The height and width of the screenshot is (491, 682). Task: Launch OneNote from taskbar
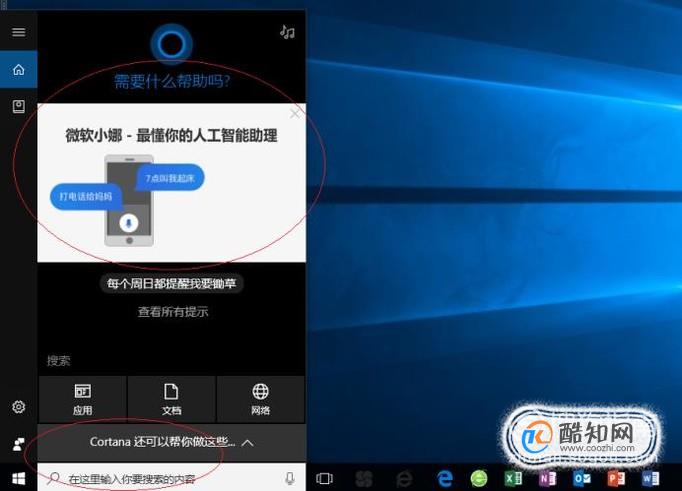(548, 478)
